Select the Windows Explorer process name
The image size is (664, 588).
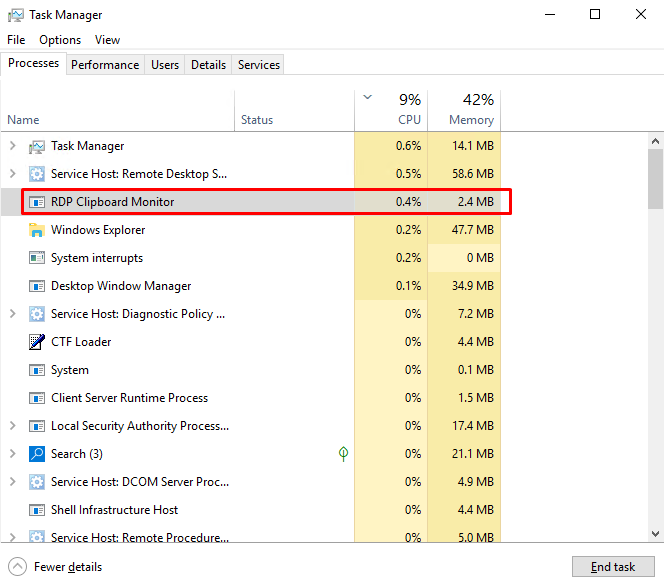point(98,230)
